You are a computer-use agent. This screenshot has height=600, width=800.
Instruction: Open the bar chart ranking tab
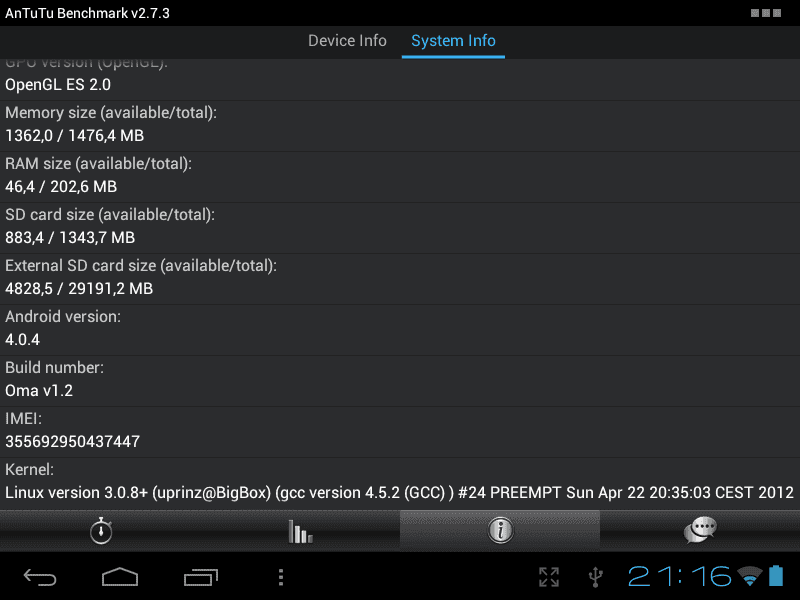300,531
